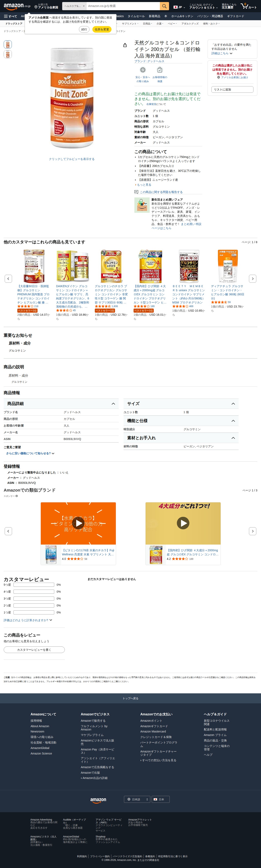Open the パソコン・周辺機器 nav item
The height and width of the screenshot is (868, 261).
[x=210, y=16]
